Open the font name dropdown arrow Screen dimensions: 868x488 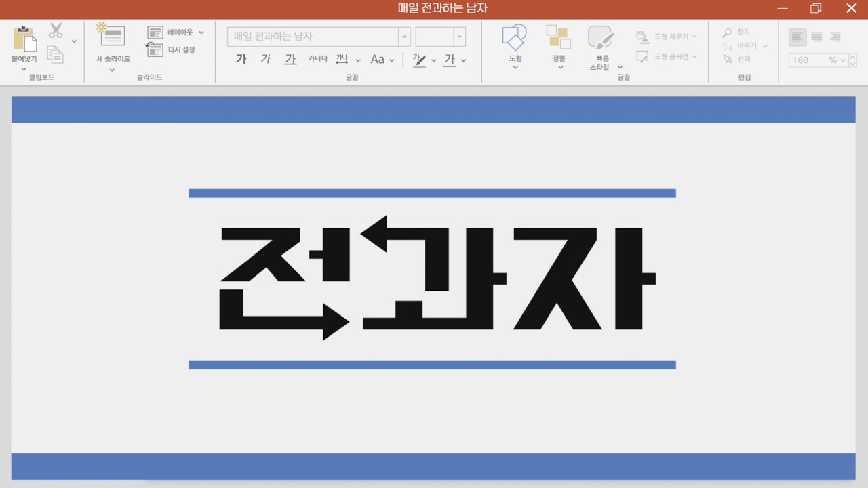click(405, 37)
